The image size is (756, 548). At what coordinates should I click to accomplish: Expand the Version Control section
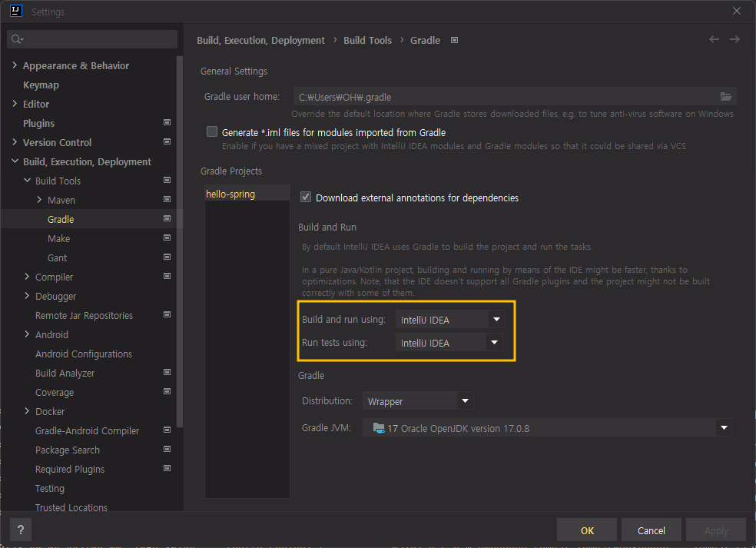15,142
